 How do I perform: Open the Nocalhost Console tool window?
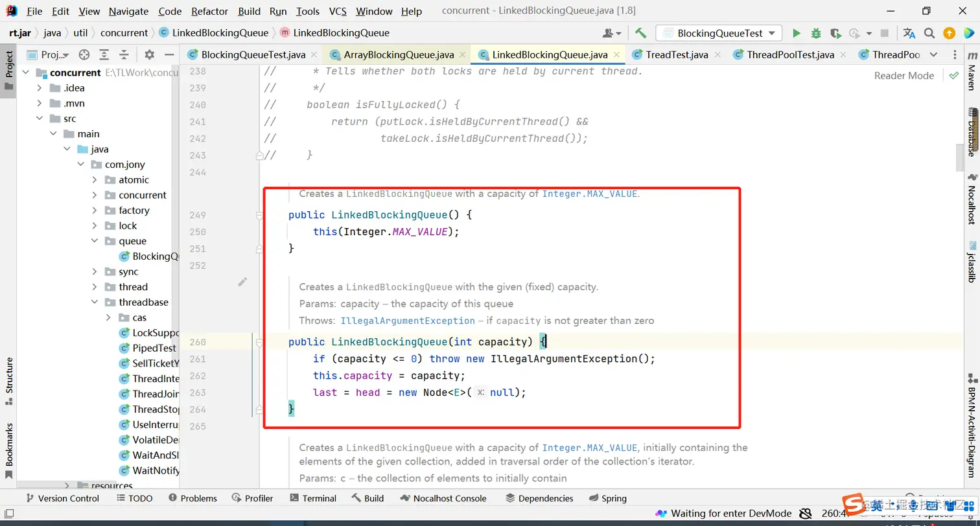(443, 498)
